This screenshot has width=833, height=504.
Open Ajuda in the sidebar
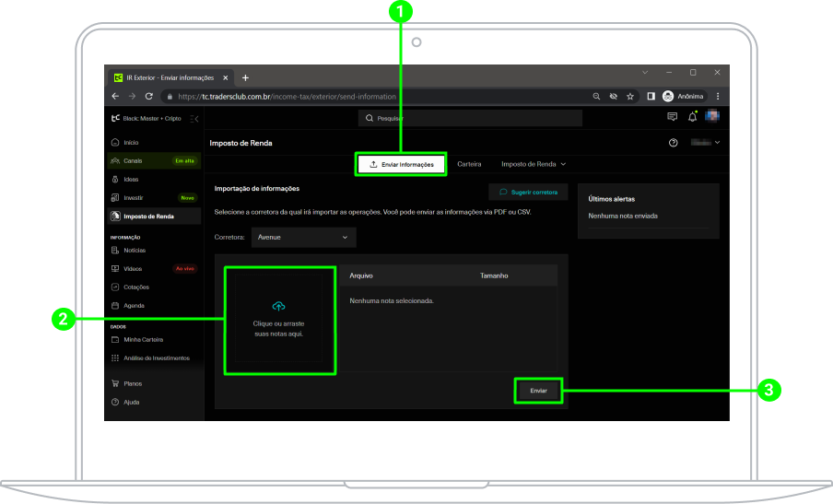coord(154,402)
